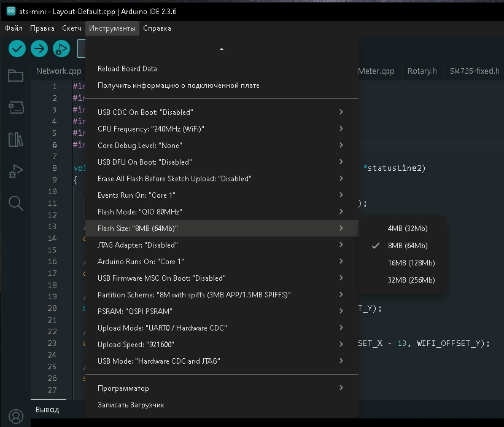
Task: Expand the USB CDC On Boot submenu
Action: (x=222, y=112)
